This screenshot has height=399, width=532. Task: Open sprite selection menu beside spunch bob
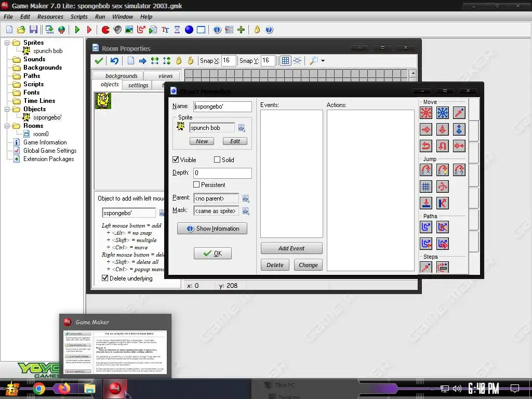(x=242, y=128)
